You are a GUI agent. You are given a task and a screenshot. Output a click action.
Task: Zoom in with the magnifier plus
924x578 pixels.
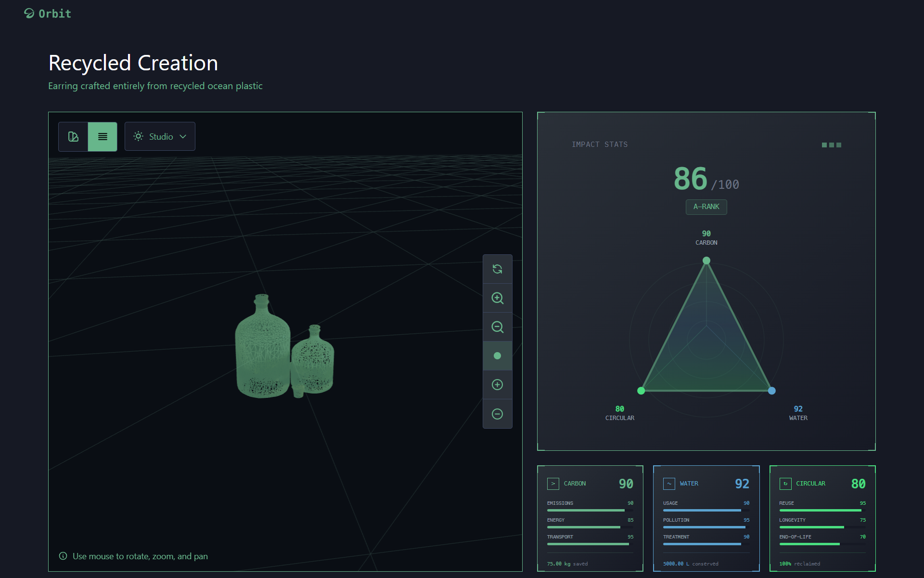pyautogui.click(x=497, y=298)
